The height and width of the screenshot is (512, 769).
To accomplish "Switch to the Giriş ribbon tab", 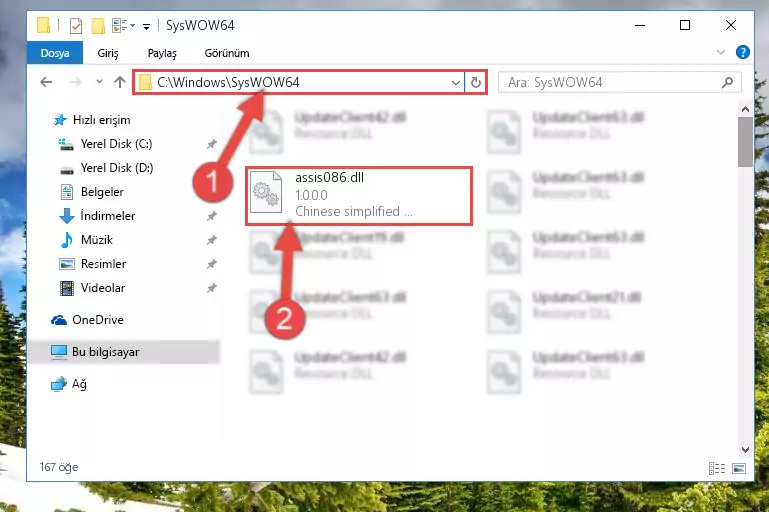I will [108, 53].
